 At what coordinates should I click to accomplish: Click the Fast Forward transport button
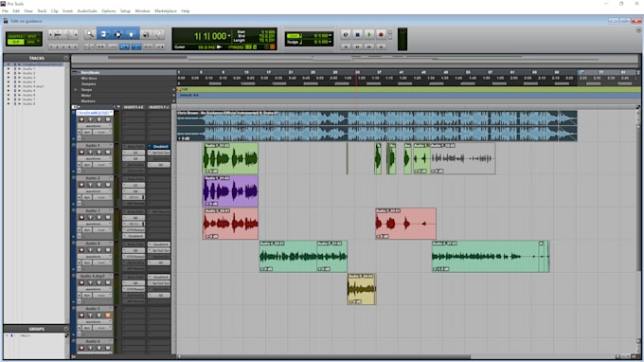368,46
